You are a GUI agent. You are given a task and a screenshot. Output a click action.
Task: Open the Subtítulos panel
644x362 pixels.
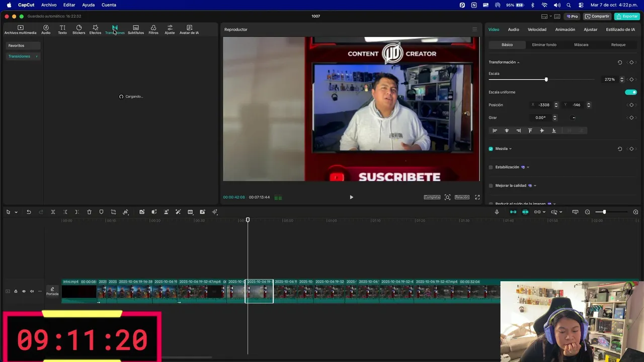[136, 30]
